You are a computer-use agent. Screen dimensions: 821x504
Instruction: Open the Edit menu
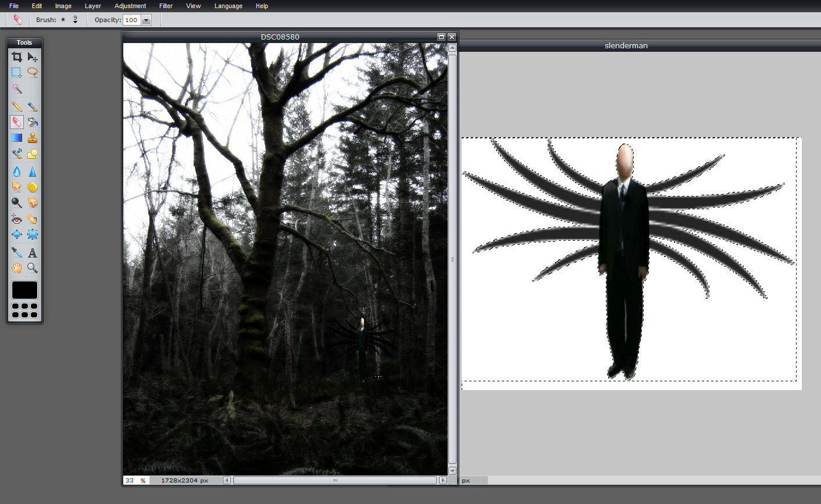pos(37,6)
